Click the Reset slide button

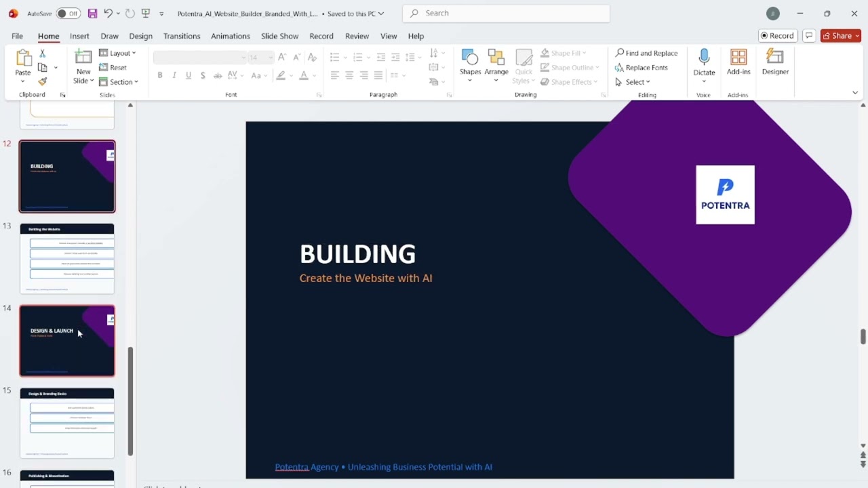[113, 67]
